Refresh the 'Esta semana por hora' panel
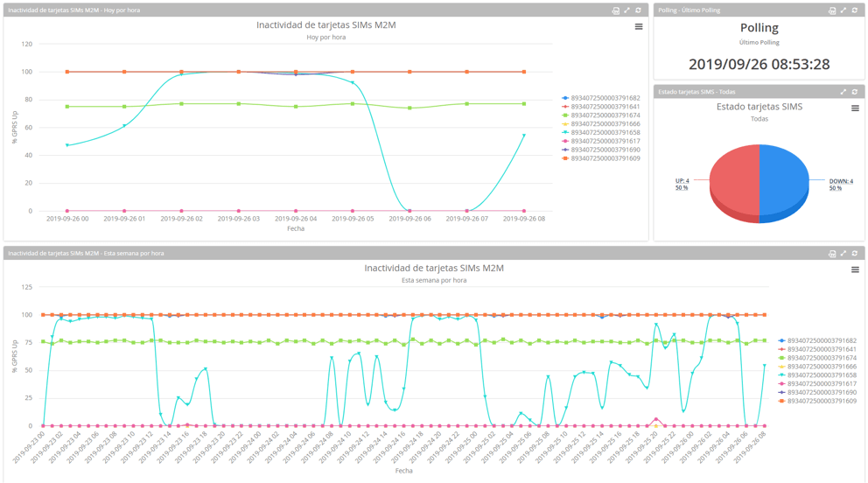This screenshot has height=483, width=868. click(855, 254)
